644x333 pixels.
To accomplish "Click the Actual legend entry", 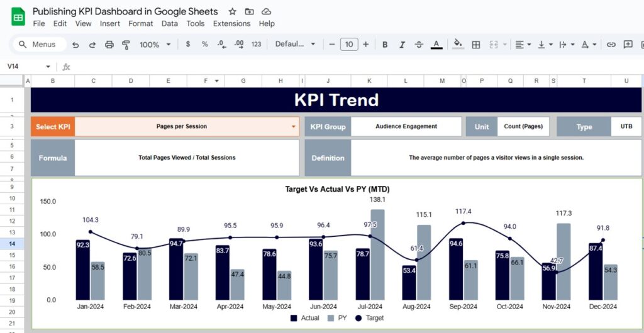I will tap(304, 318).
